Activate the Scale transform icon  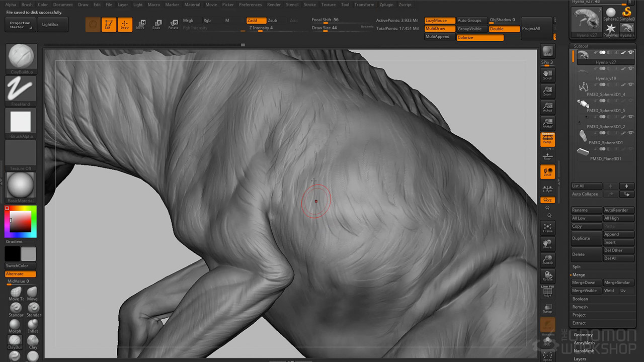point(156,24)
